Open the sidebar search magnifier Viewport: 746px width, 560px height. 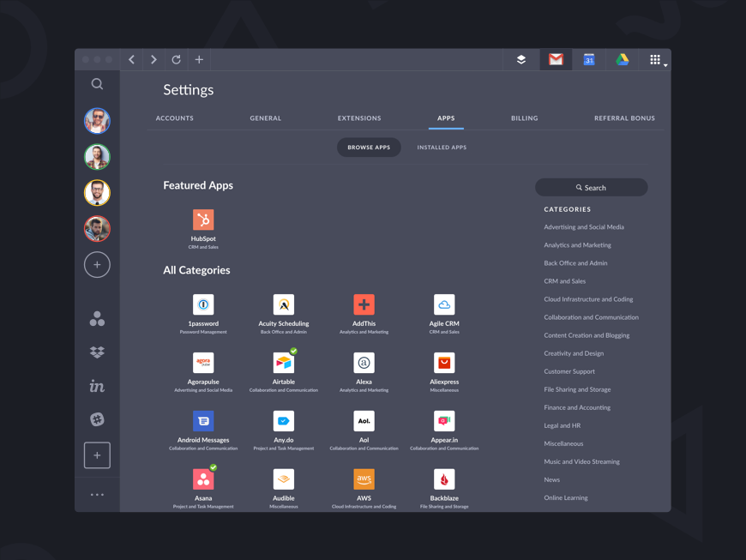(x=97, y=84)
